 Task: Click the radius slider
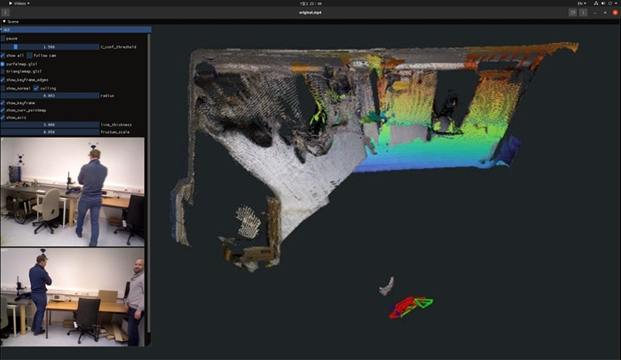coord(50,95)
